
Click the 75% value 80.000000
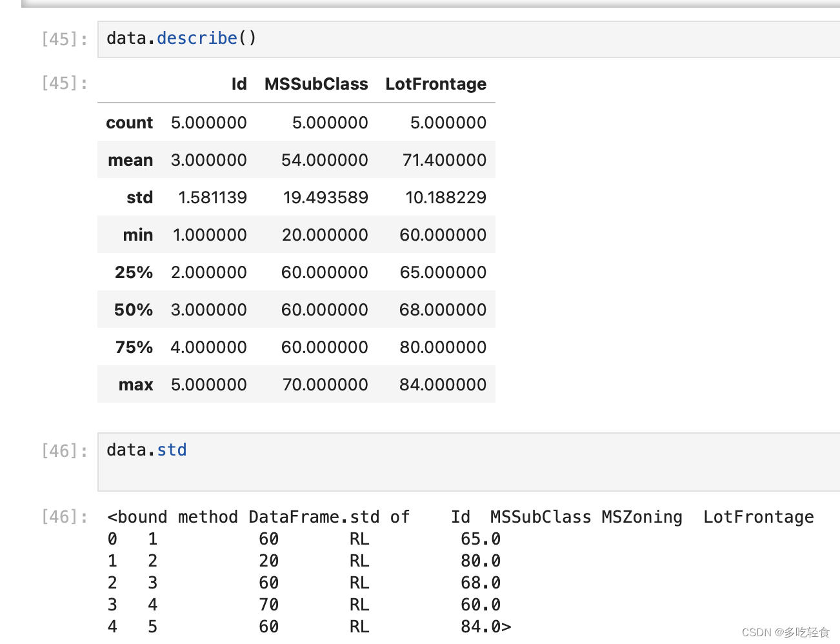[443, 347]
